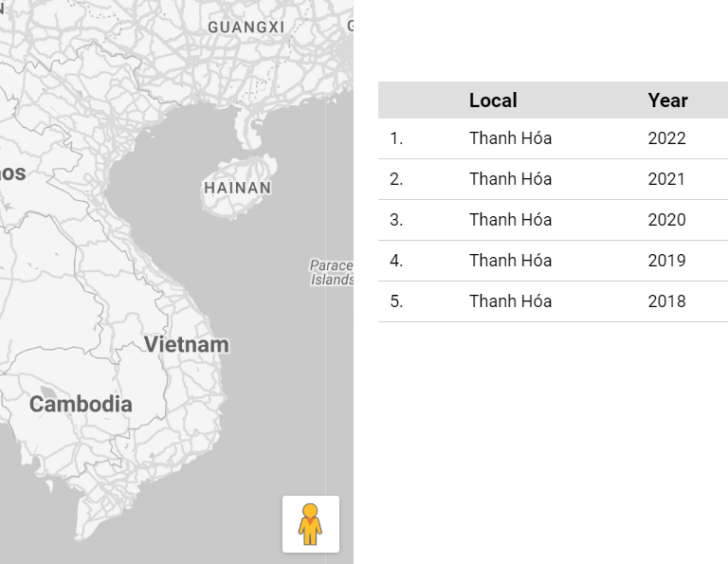This screenshot has height=564, width=728.
Task: Select row 3 Thanh Hóa 2020
Action: (510, 220)
